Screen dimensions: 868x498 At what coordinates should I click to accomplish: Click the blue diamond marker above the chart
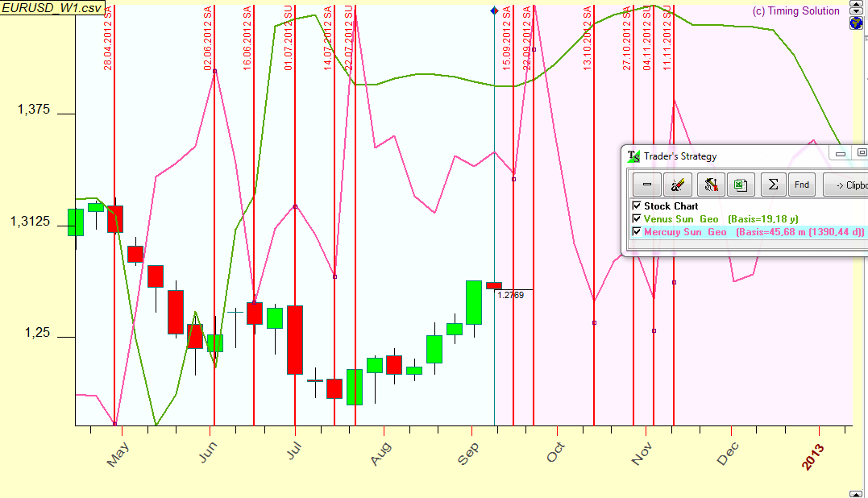pyautogui.click(x=494, y=10)
